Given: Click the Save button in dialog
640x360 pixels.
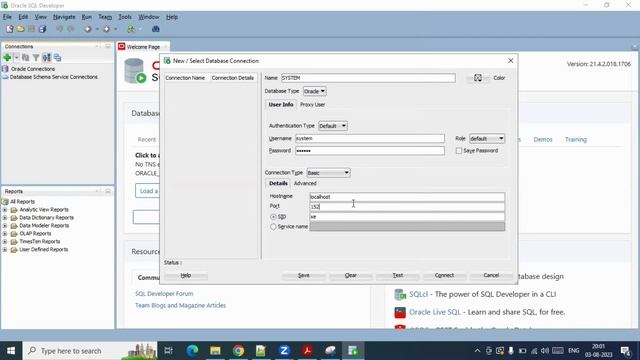Looking at the screenshot, I should 303,276.
